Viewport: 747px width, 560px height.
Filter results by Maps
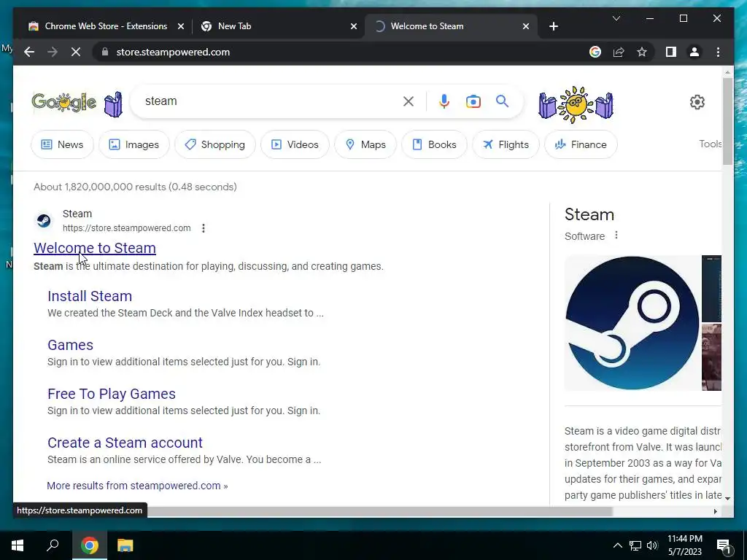pos(365,144)
